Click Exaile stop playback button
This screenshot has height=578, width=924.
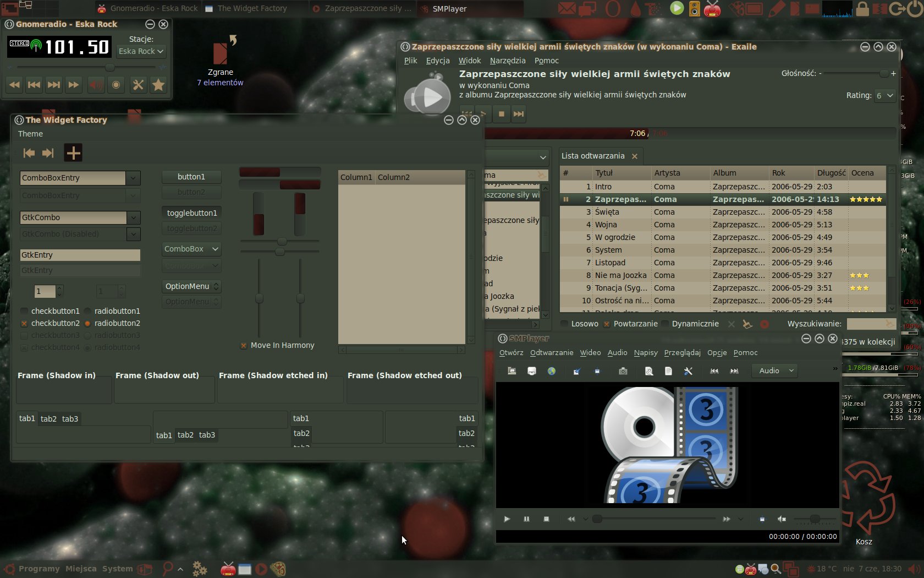point(501,114)
